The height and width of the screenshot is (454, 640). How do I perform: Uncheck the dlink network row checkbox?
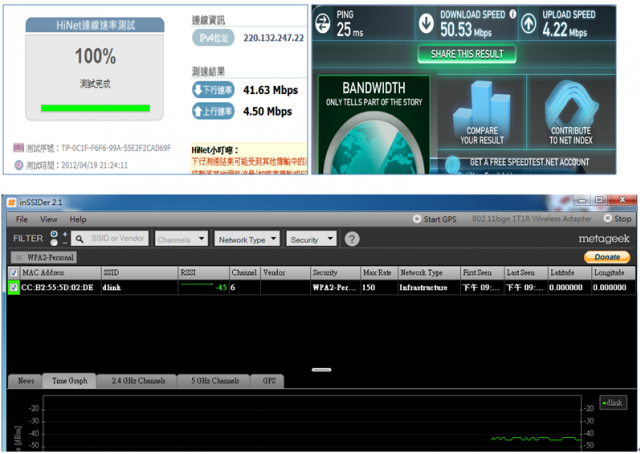click(x=13, y=287)
